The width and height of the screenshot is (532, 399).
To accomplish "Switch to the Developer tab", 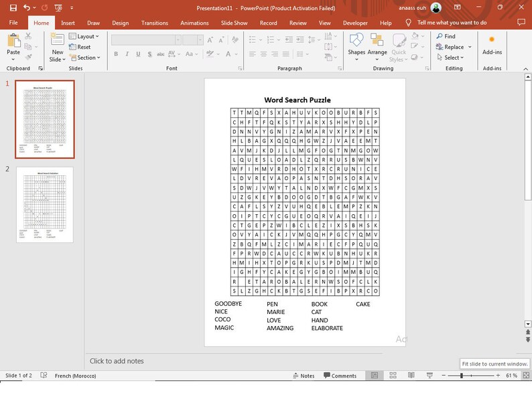I will pos(355,23).
